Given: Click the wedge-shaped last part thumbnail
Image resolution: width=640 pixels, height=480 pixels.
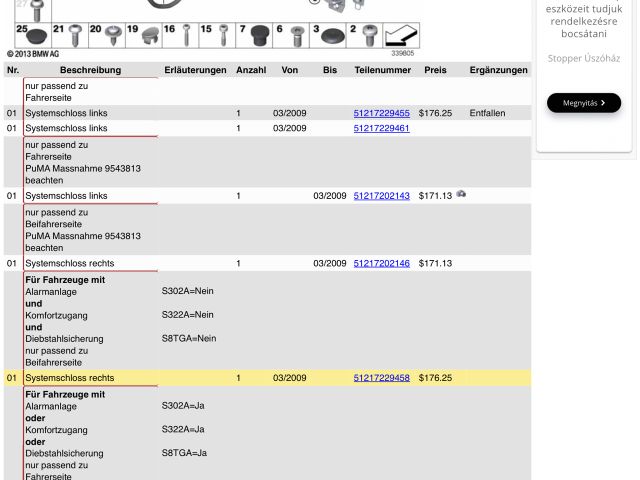Looking at the screenshot, I should click(401, 36).
